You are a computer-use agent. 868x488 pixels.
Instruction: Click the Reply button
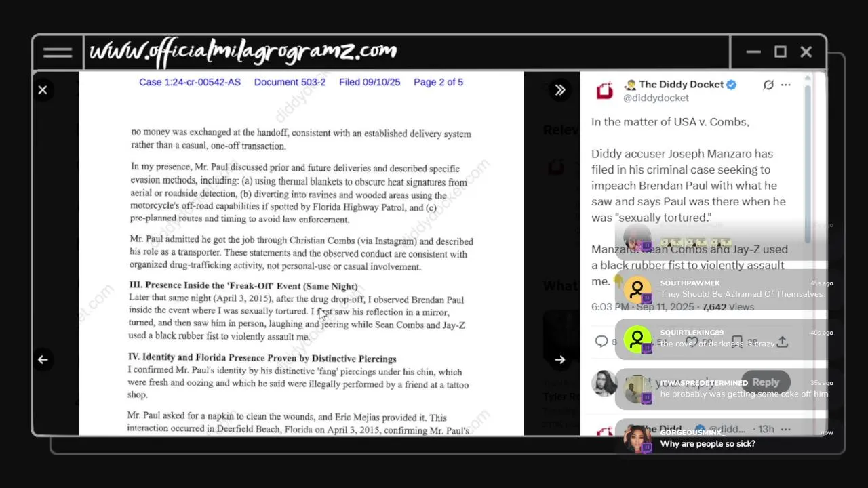click(x=766, y=382)
